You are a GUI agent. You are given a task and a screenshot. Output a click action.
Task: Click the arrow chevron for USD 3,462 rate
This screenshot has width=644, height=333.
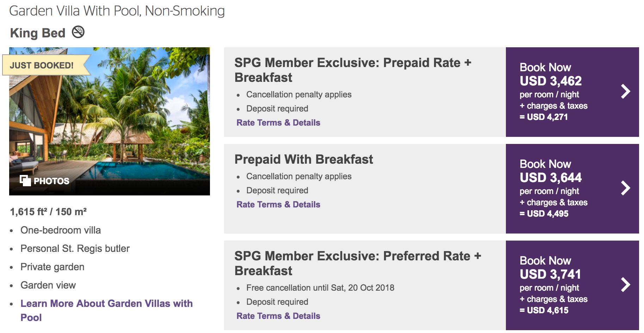[625, 91]
